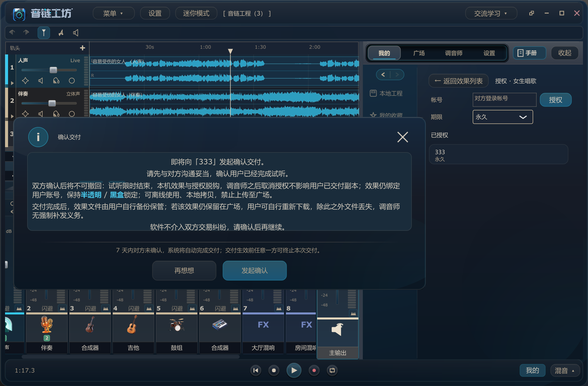588x386 pixels.
Task: Expand 伴奏 track disclosure triangle
Action: [12, 116]
